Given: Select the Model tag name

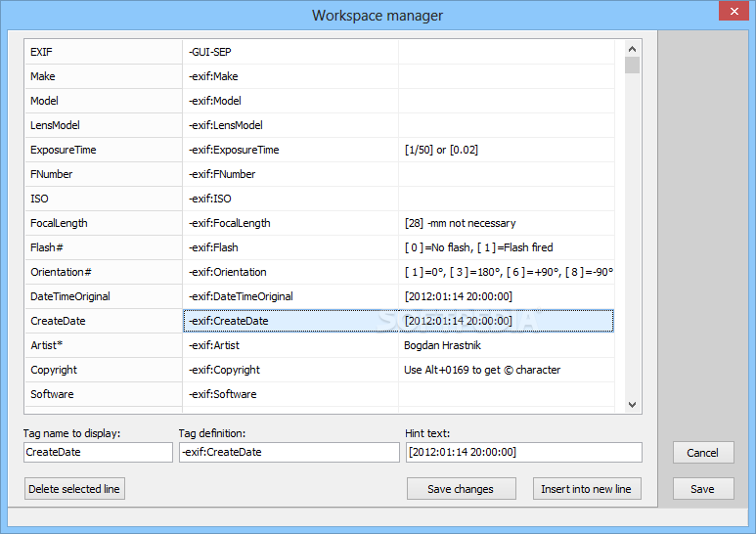Looking at the screenshot, I should click(x=103, y=101).
